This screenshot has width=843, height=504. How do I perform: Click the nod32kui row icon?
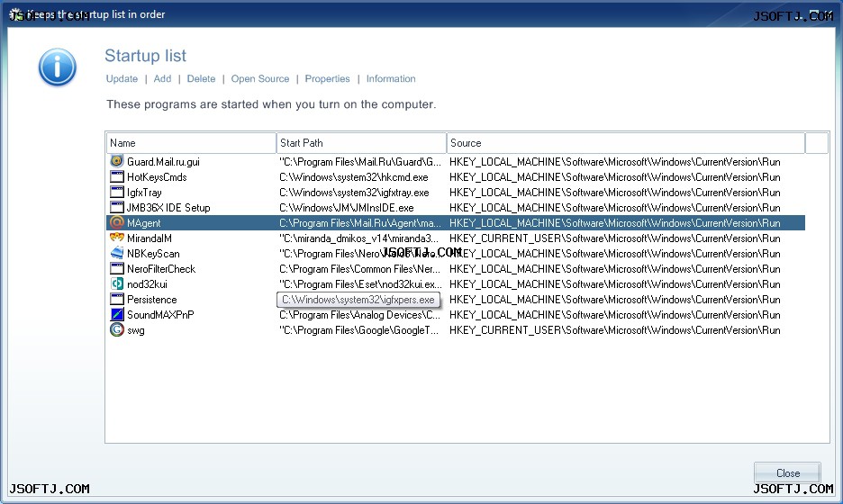click(x=117, y=283)
